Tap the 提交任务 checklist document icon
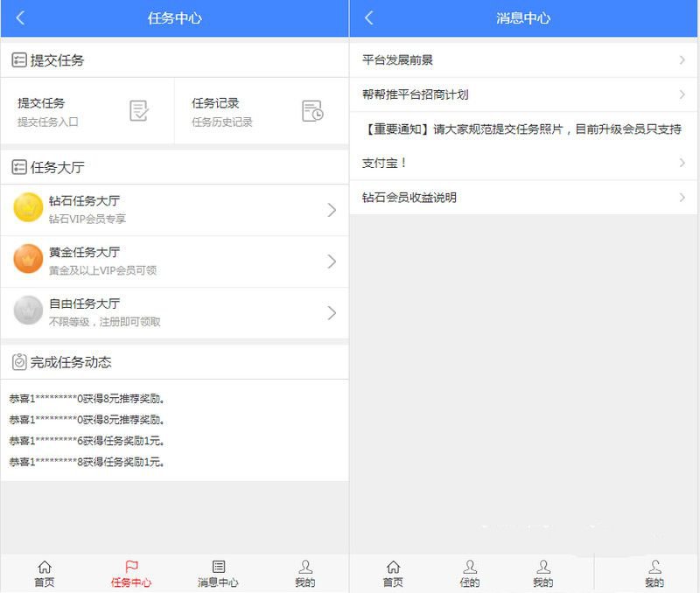 point(139,111)
